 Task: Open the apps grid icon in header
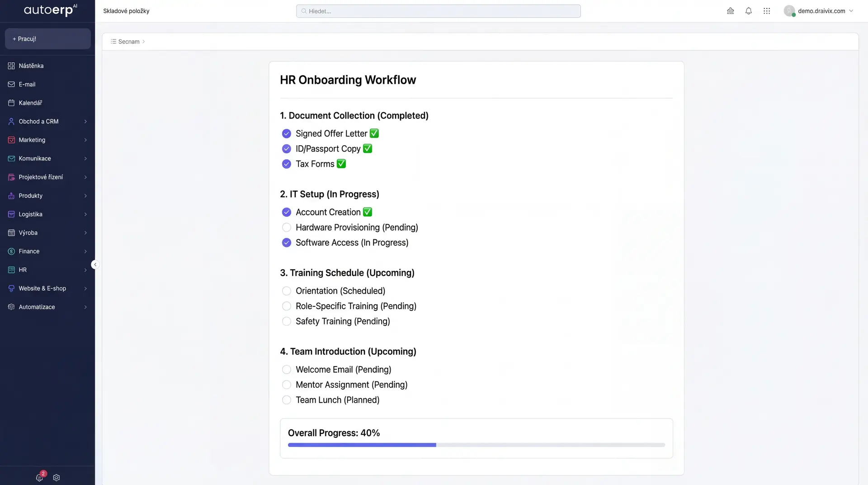coord(767,11)
